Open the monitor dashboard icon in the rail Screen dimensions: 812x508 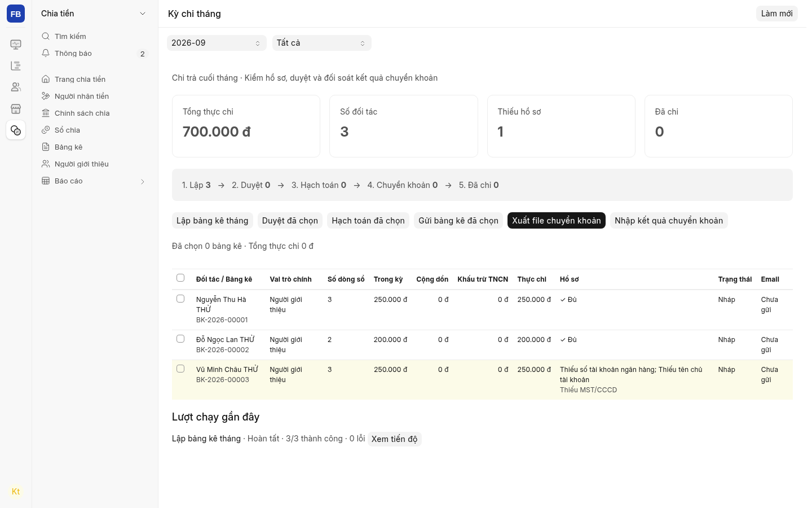point(16,44)
